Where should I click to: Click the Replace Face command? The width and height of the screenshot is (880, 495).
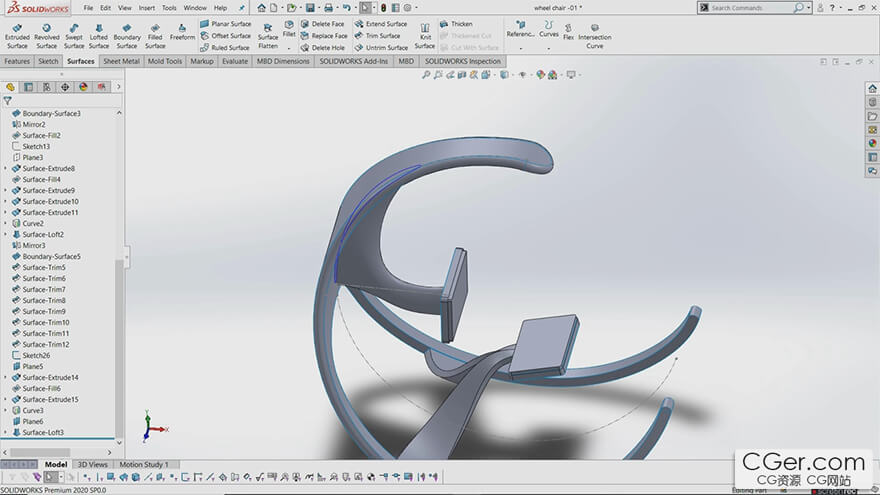(x=324, y=36)
